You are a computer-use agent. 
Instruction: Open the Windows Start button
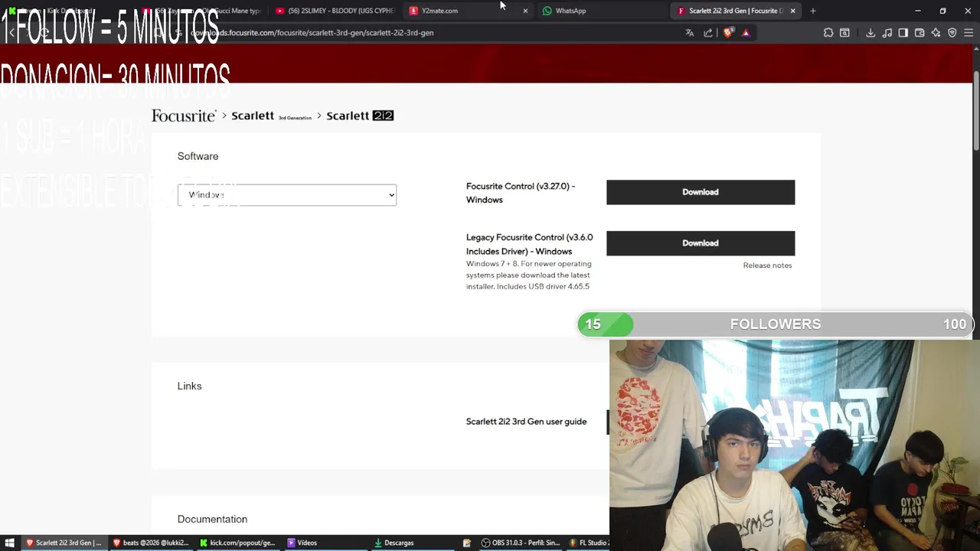point(10,543)
